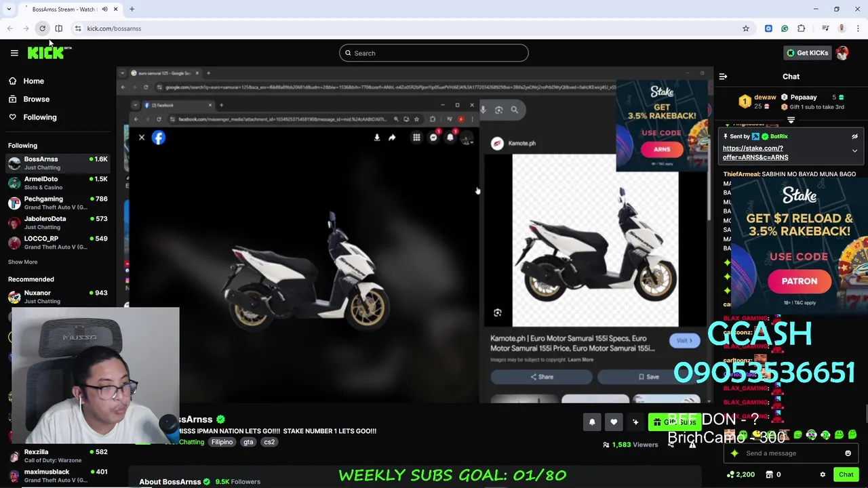Click the gta tag
Viewport: 868px width, 488px height.
(x=248, y=442)
